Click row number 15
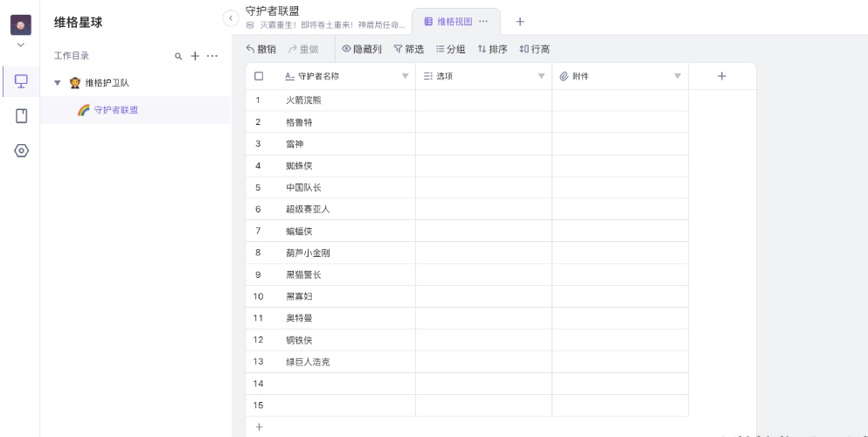This screenshot has height=437, width=868. 258,406
